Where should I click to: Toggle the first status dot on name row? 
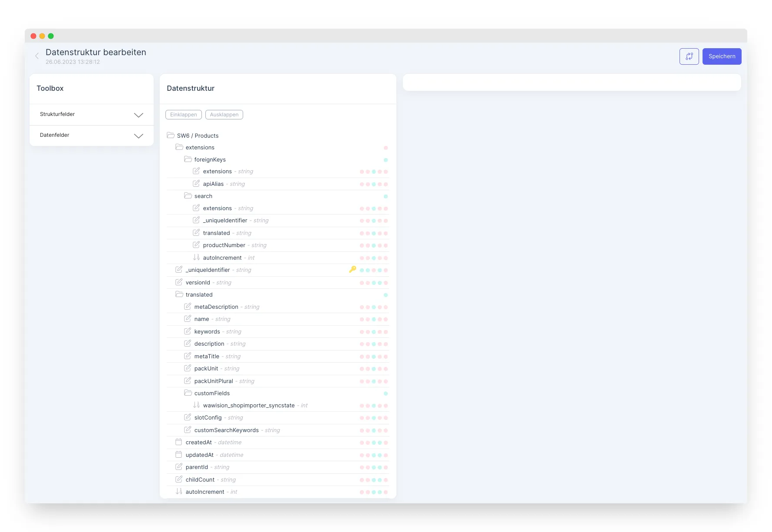coord(362,319)
